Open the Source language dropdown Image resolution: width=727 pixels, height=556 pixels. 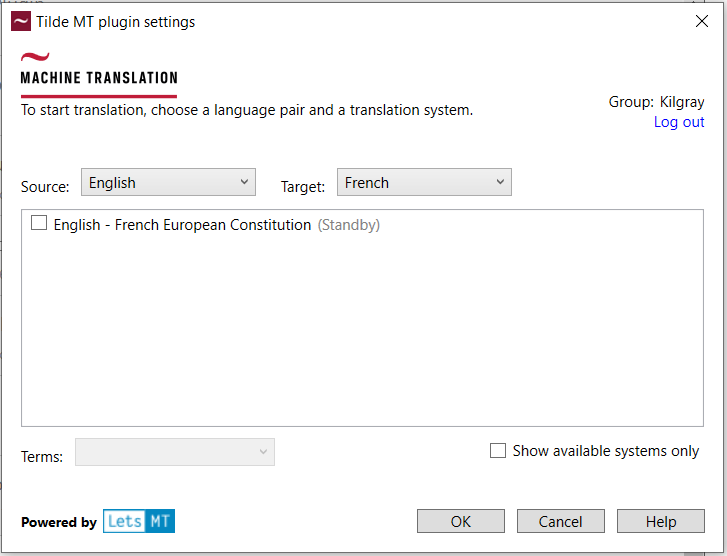(168, 183)
